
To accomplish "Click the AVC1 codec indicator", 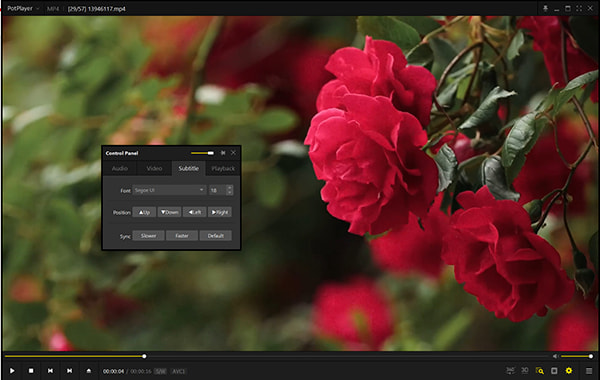I will click(178, 371).
